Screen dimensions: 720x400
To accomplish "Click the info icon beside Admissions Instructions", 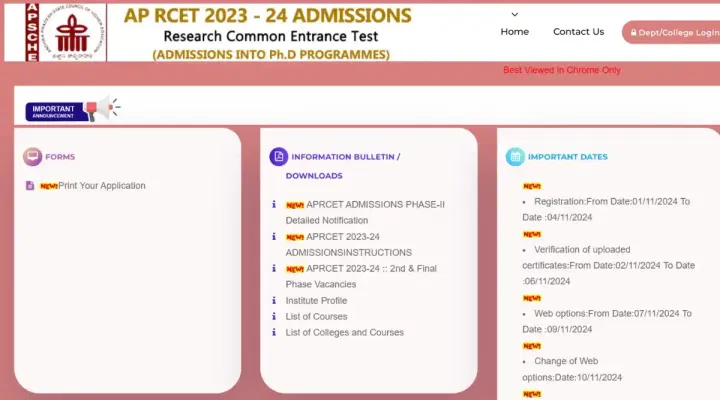I will coord(274,237).
